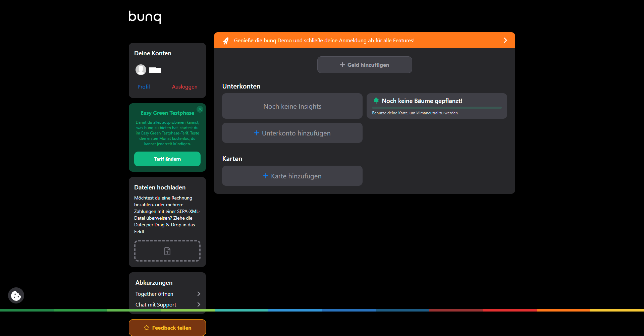Open the cookie settings icon
This screenshot has height=336, width=644.
pyautogui.click(x=16, y=295)
